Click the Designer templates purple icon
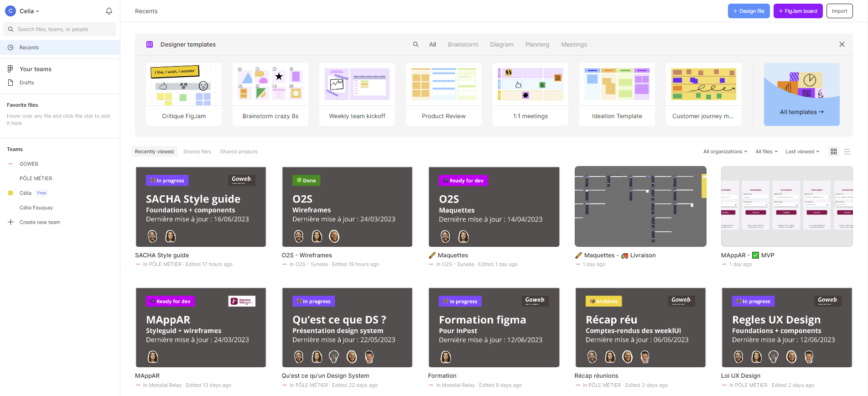 [150, 44]
